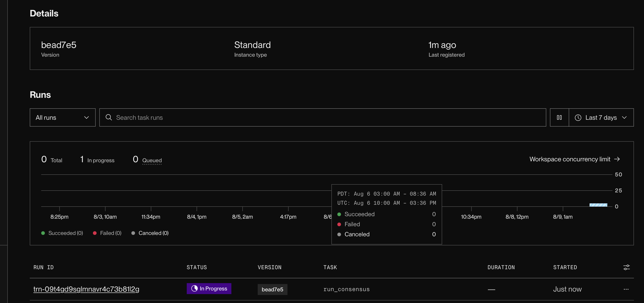Click the Canceled row in the chart tooltip
The width and height of the screenshot is (644, 303).
(x=387, y=234)
